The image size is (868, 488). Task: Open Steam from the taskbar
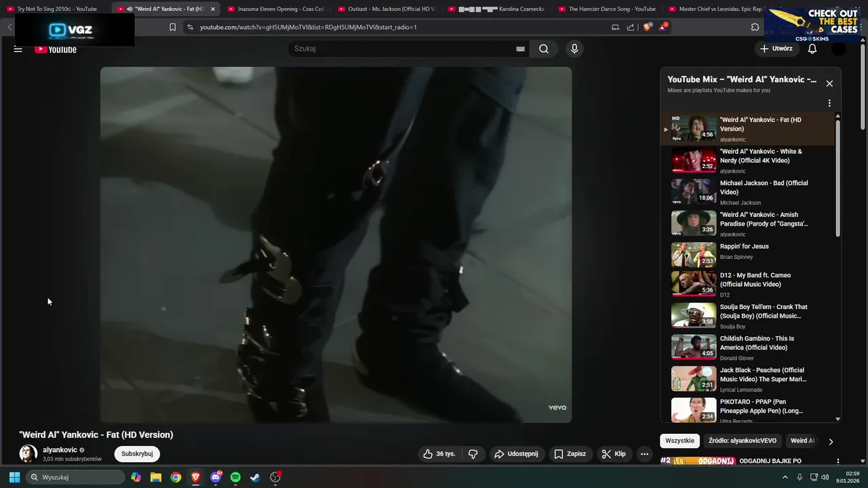pyautogui.click(x=255, y=477)
